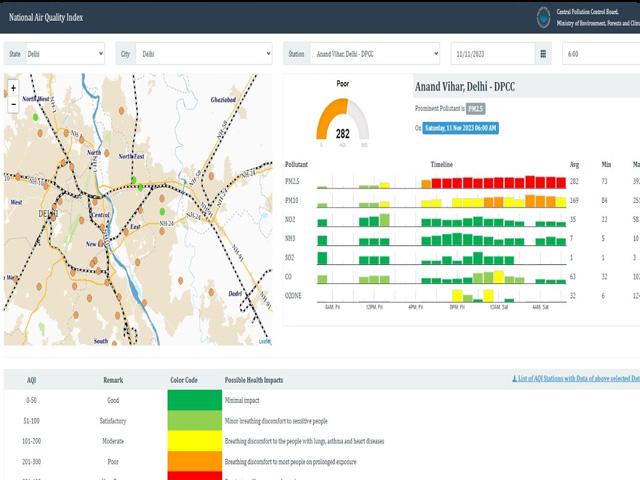The image size is (640, 480).
Task: Click the CO pollutant row label
Action: coord(288,277)
